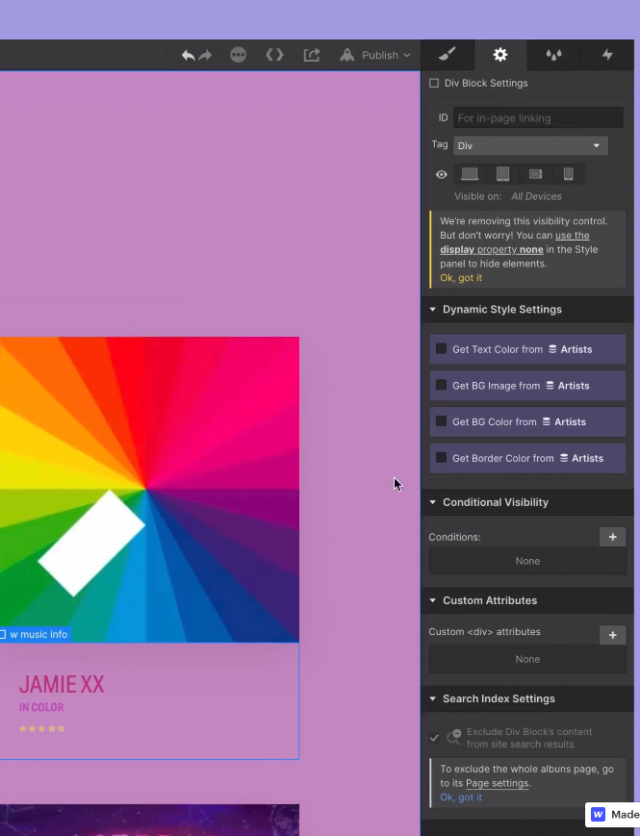
Task: Add a custom div attribute with plus
Action: [x=613, y=635]
